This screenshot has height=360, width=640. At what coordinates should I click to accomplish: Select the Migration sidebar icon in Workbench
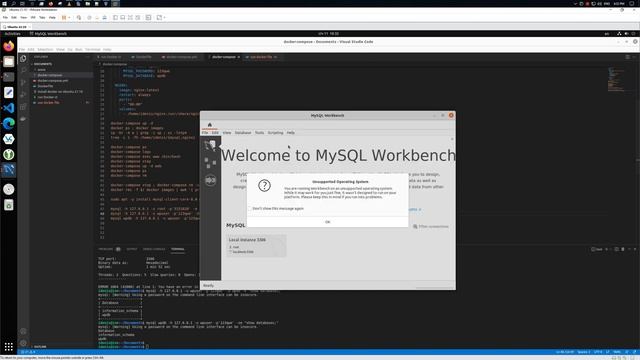pyautogui.click(x=210, y=180)
